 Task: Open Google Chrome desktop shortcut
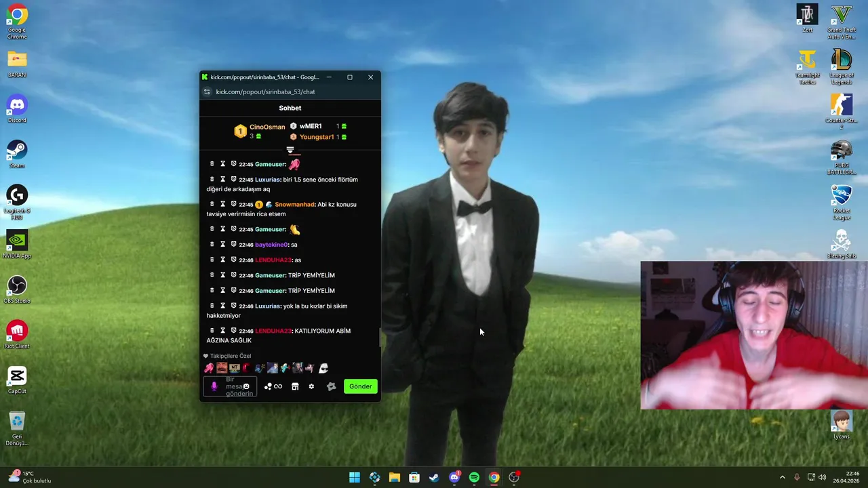tap(17, 22)
